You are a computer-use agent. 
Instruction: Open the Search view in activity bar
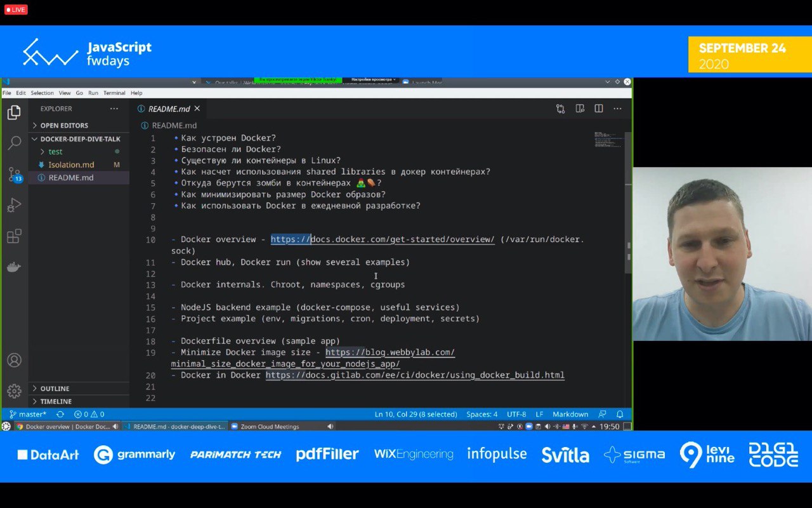pos(14,143)
